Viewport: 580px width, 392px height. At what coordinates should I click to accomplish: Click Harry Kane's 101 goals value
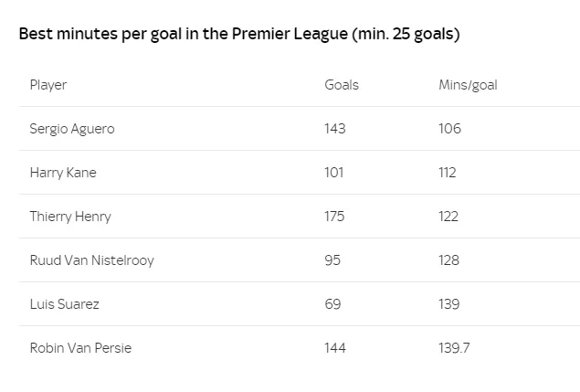tap(334, 173)
